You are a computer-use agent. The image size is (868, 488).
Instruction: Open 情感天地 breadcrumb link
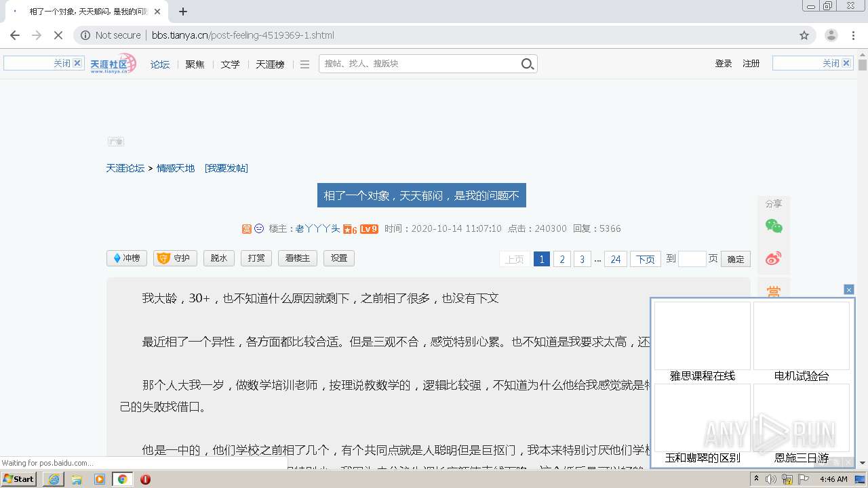point(176,168)
